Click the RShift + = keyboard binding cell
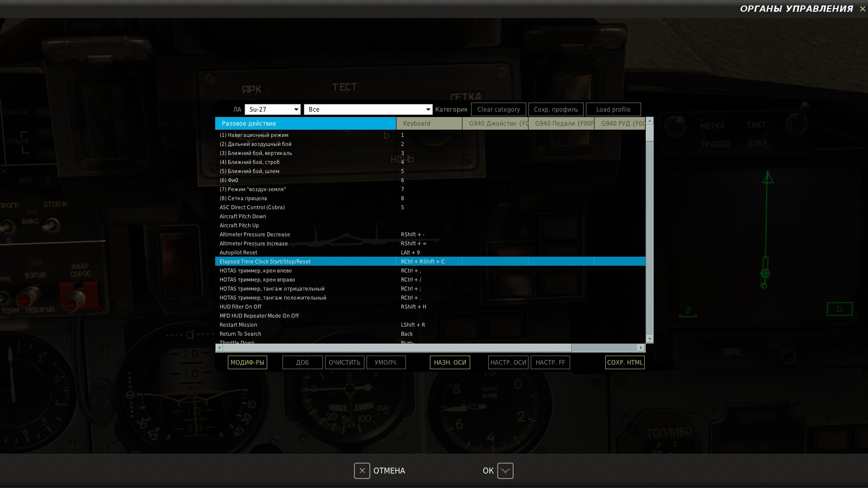 429,244
